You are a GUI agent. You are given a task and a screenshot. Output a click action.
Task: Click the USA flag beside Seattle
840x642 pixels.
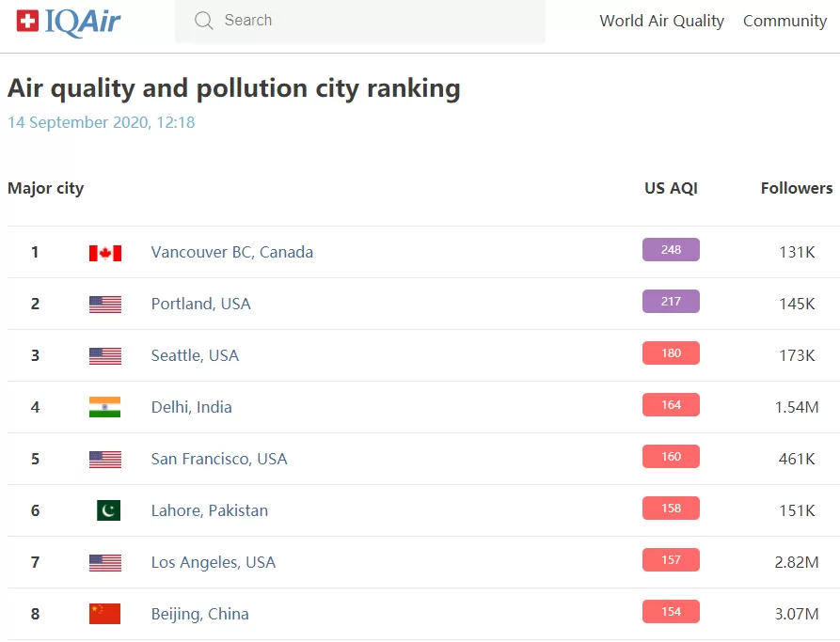click(105, 356)
